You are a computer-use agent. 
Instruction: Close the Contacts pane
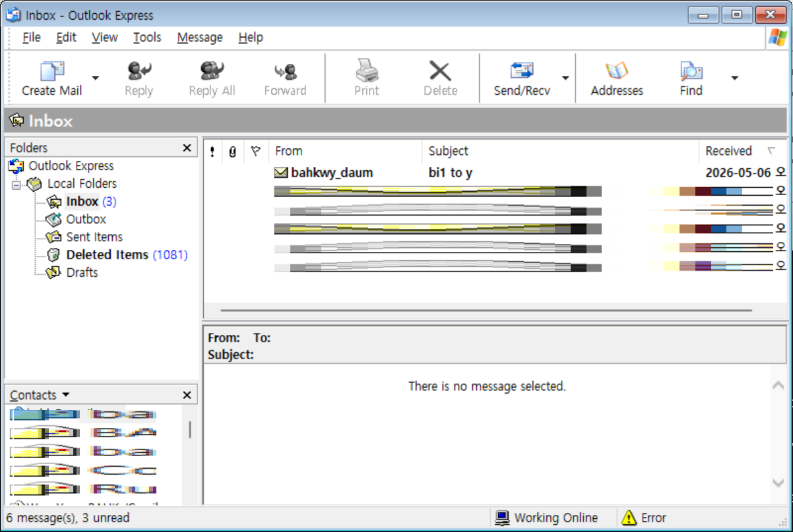tap(187, 396)
